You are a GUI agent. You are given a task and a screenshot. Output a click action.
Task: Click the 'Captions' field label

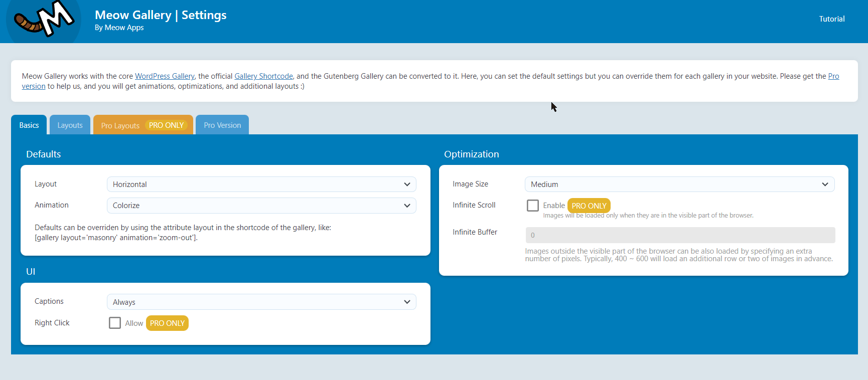click(x=49, y=301)
